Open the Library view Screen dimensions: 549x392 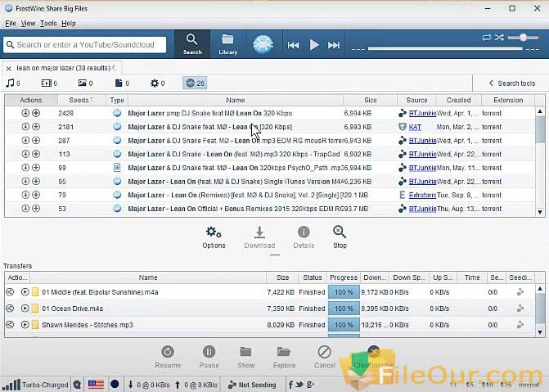pos(228,44)
